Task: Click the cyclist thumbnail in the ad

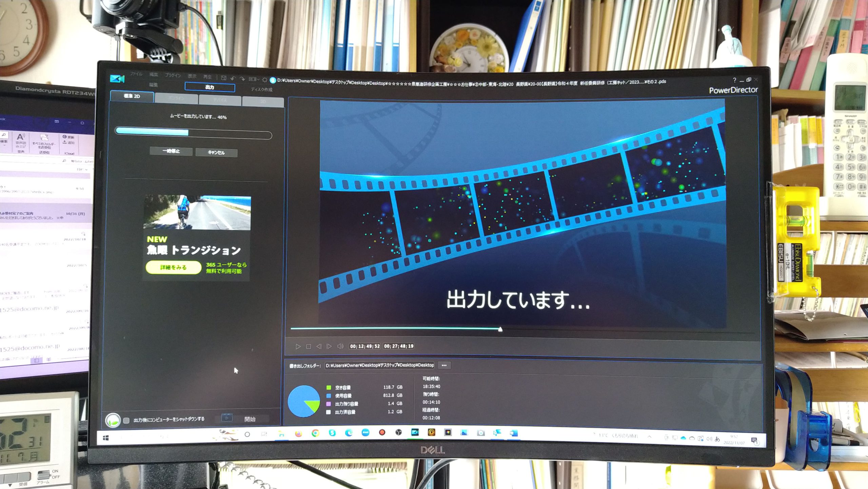Action: (197, 212)
